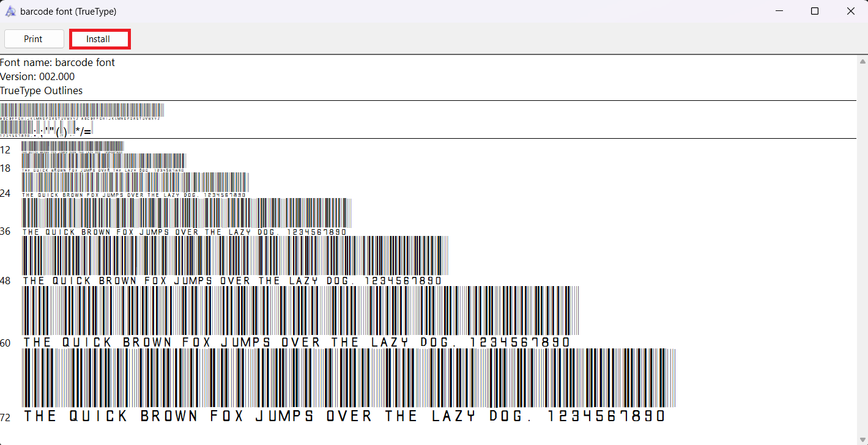Minimize the barcode font window
This screenshot has height=445, width=868.
[779, 11]
